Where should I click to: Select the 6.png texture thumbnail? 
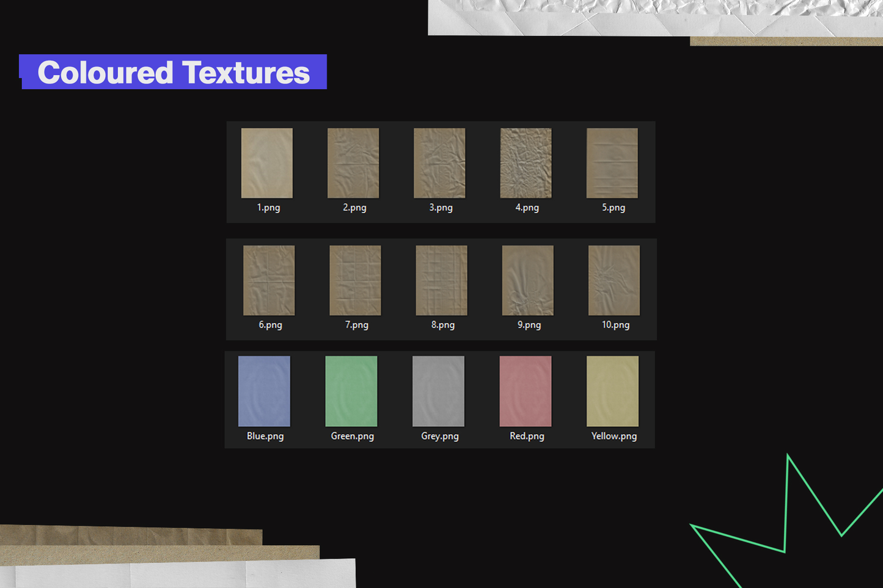[269, 280]
